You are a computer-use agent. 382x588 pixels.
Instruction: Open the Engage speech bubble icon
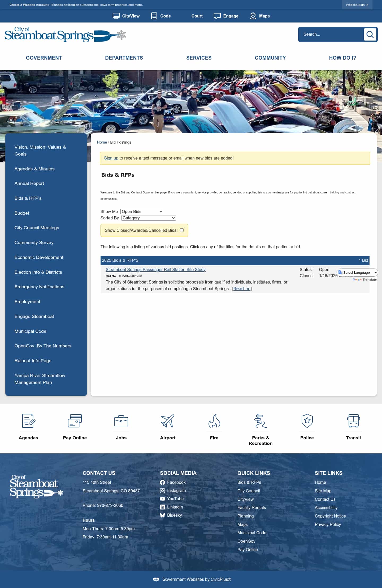coord(217,16)
